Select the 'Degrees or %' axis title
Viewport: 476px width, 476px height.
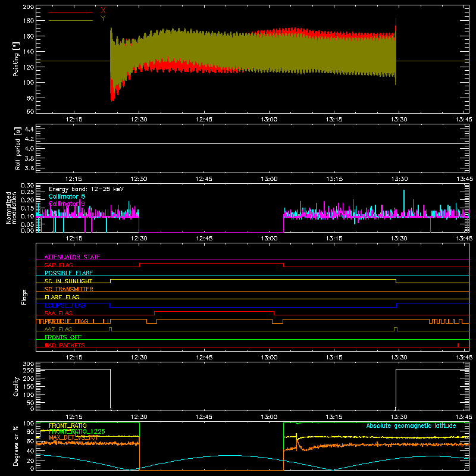(x=16, y=446)
